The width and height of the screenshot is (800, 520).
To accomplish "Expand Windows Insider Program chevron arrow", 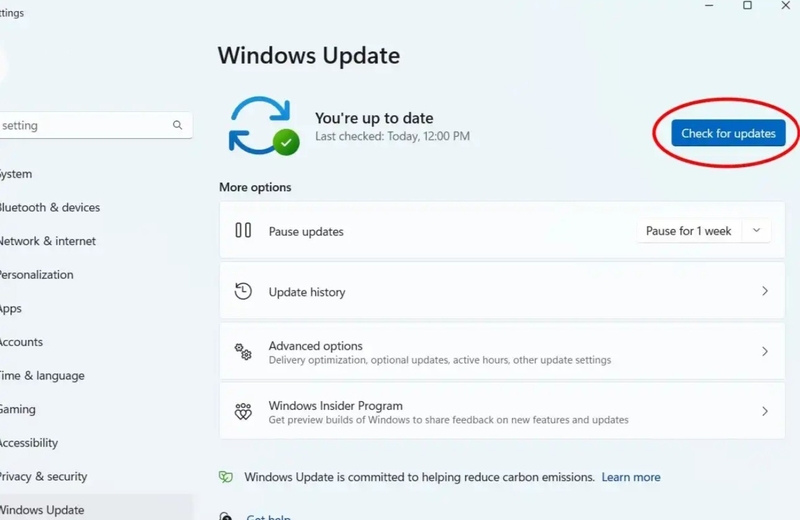I will click(765, 411).
